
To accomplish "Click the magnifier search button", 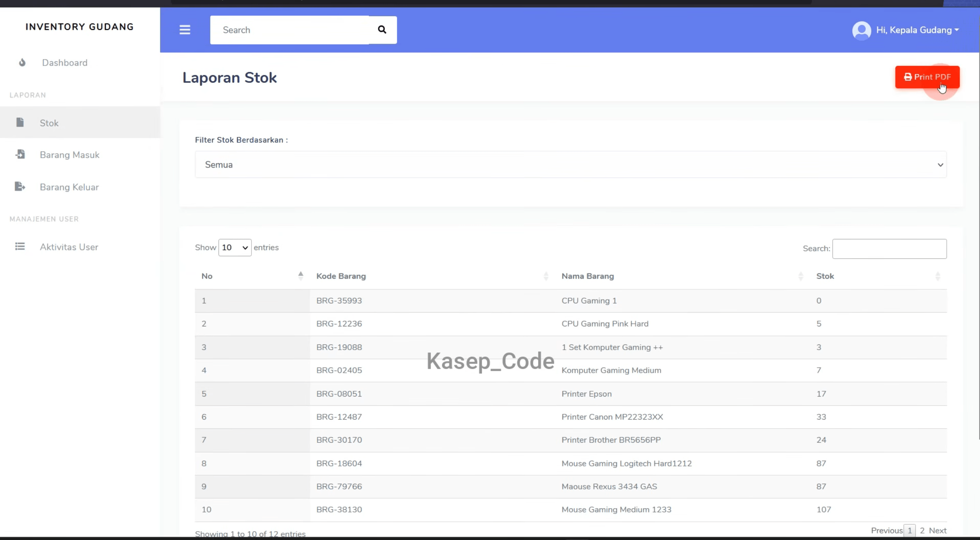I will [x=382, y=30].
